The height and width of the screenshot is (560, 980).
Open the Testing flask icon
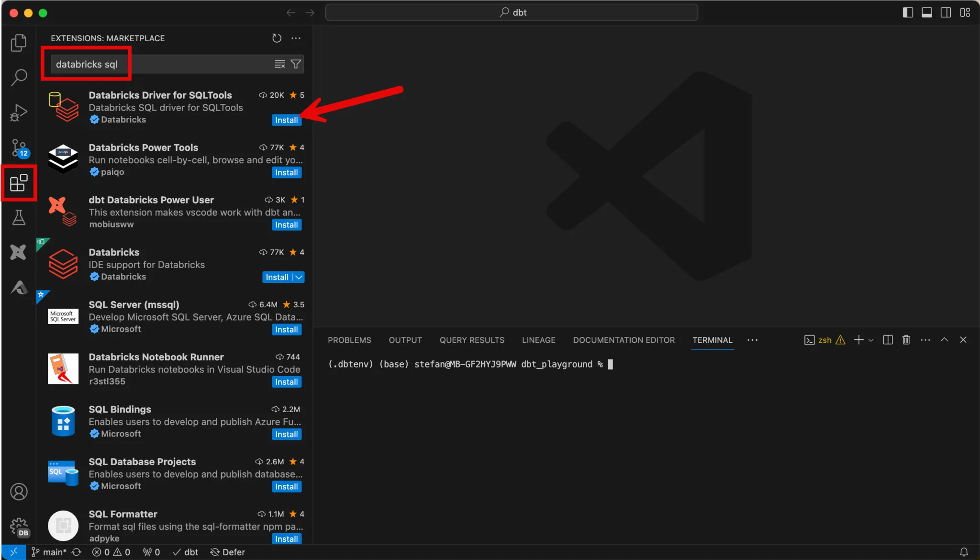[19, 218]
